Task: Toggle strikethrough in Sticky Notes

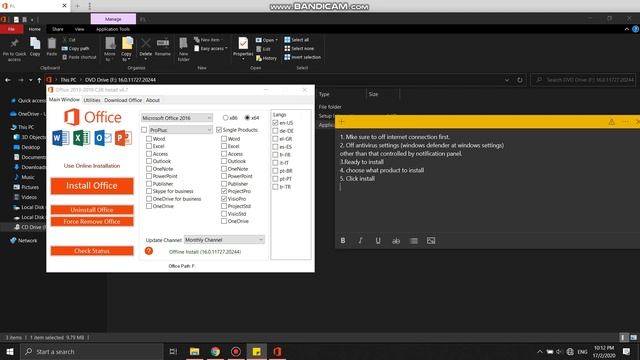Action: pyautogui.click(x=396, y=241)
